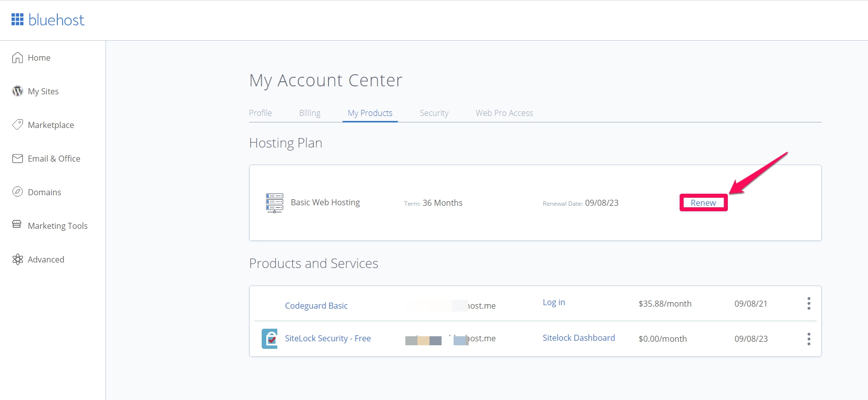This screenshot has height=400, width=868.
Task: Click the WordPress icon beside My Sites
Action: (18, 91)
